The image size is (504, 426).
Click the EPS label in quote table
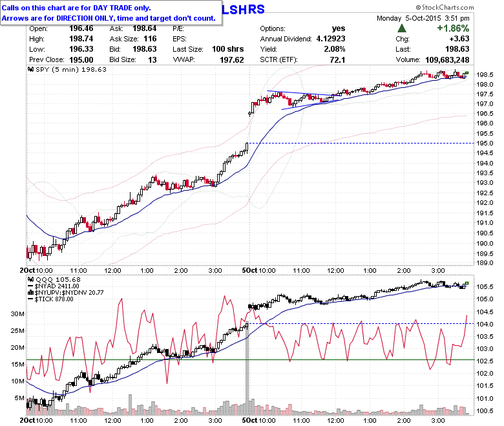point(180,39)
